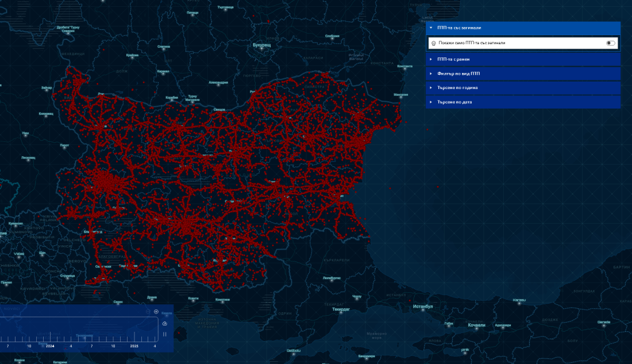Click the Кочаели city label on map
The width and height of the screenshot is (632, 364).
[476, 325]
